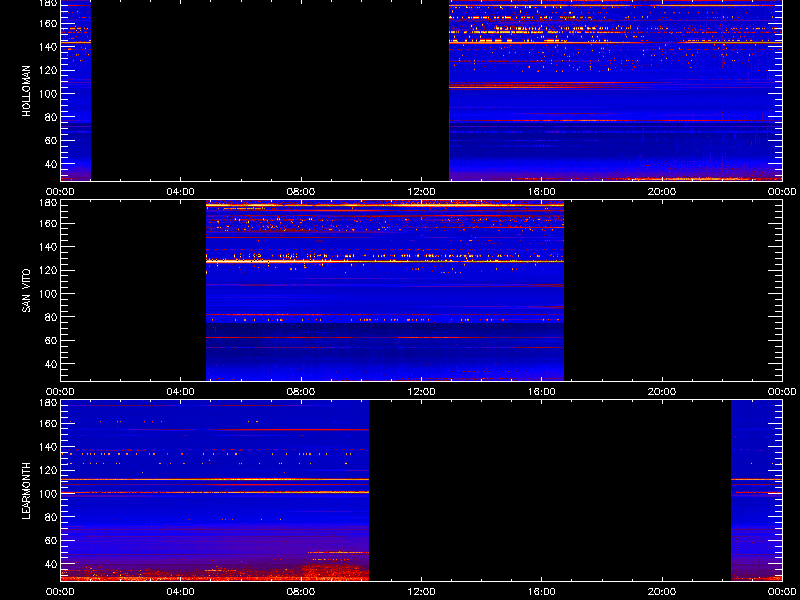Pick the 60 frequency tick of San Vito panel
The width and height of the screenshot is (800, 600).
click(52, 340)
